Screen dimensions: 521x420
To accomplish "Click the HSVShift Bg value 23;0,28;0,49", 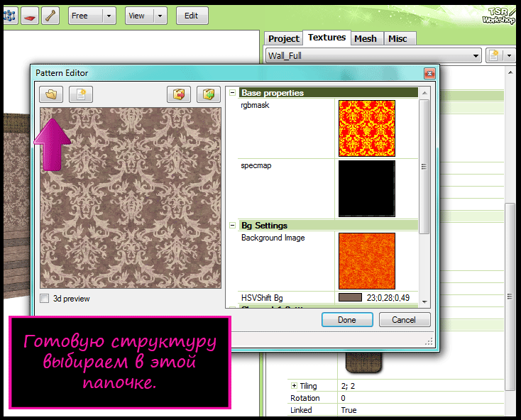I will (388, 298).
